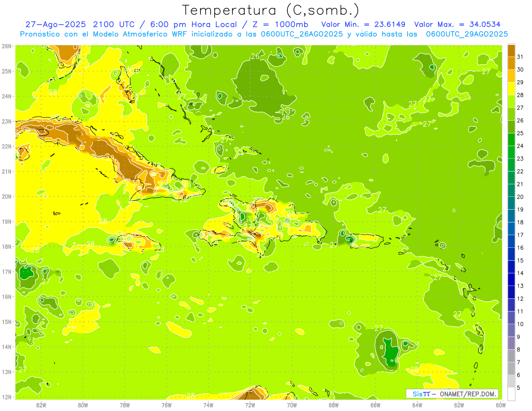Pick the legend swatch between 30 and 31
The width and height of the screenshot is (532, 411).
[511, 63]
